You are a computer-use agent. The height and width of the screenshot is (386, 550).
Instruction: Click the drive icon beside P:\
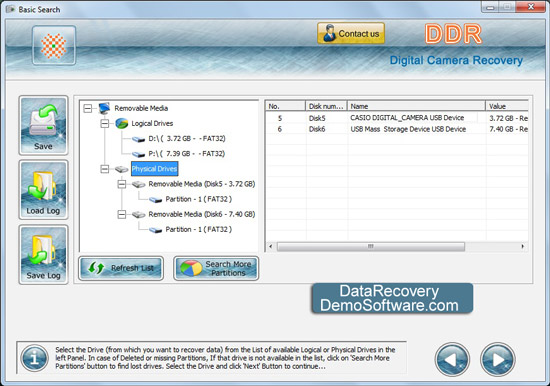[139, 154]
